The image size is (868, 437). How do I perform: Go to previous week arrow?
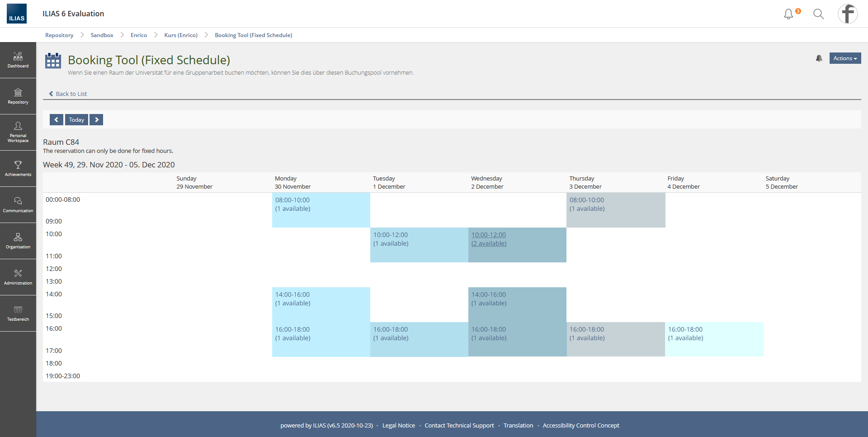point(56,119)
